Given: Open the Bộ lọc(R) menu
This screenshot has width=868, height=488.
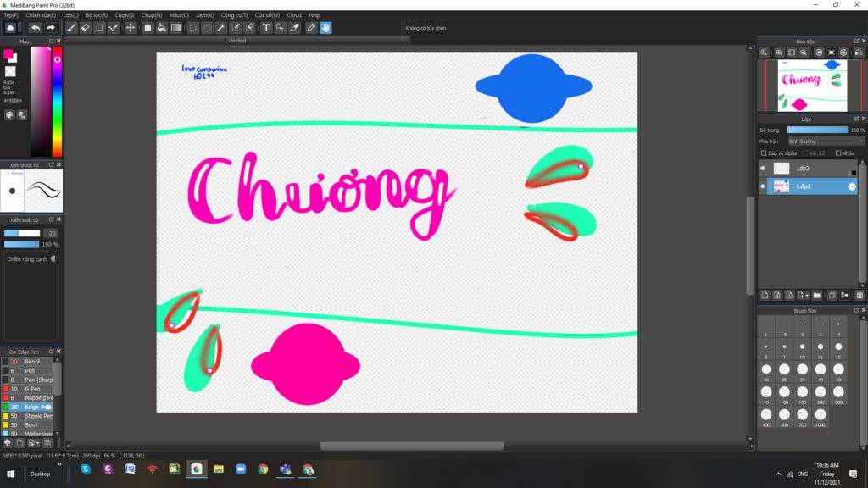Looking at the screenshot, I should [97, 15].
